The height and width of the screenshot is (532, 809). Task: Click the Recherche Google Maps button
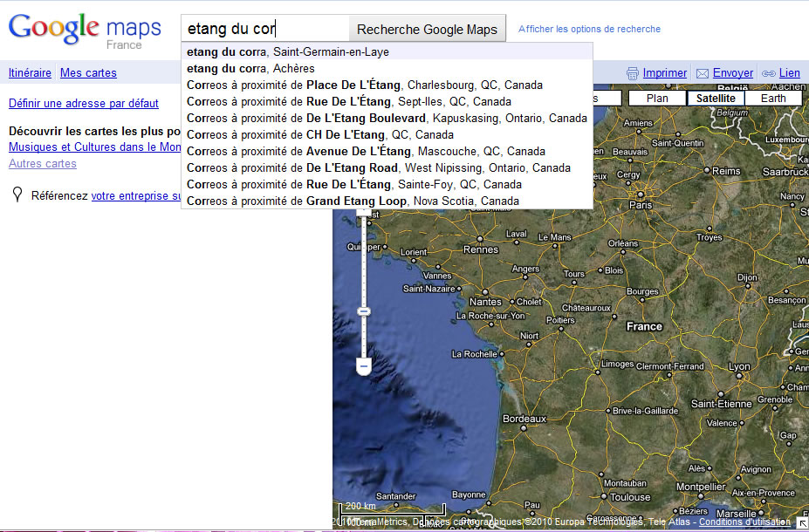pos(428,29)
